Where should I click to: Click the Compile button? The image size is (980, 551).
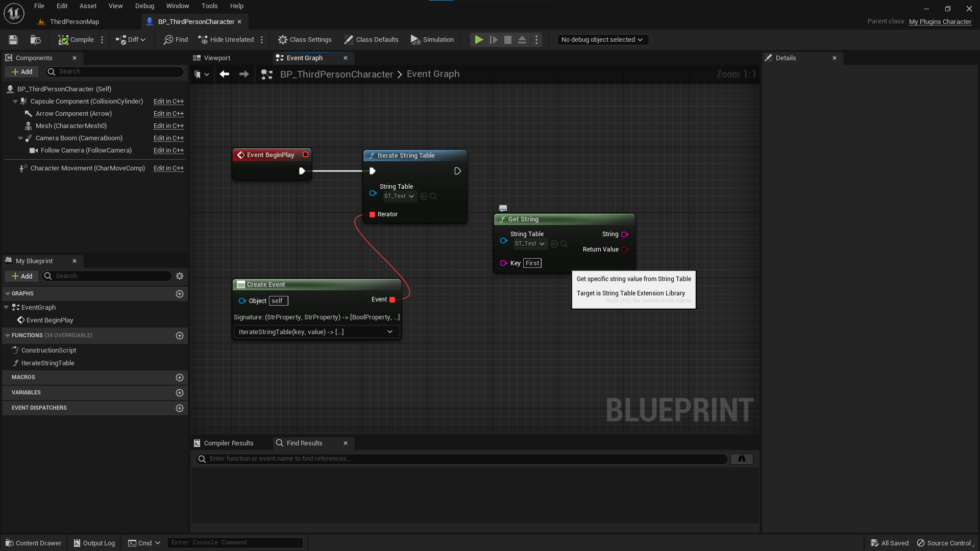pos(76,40)
